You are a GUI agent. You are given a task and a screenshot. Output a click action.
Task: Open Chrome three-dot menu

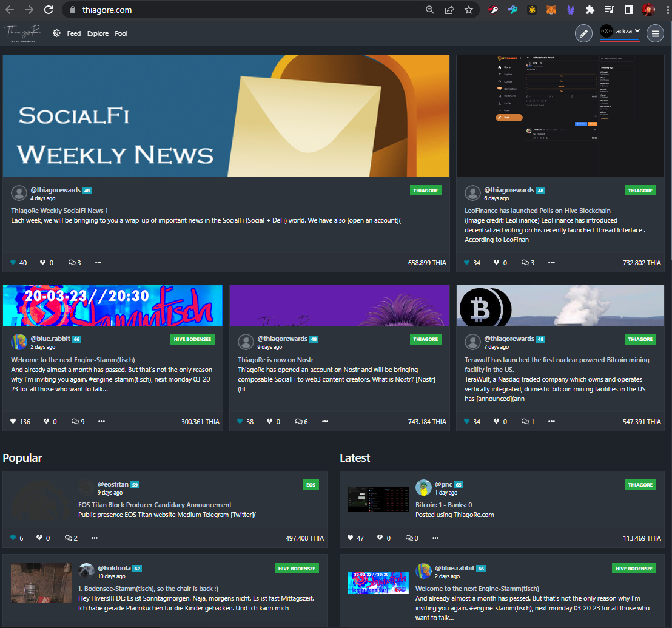point(667,10)
